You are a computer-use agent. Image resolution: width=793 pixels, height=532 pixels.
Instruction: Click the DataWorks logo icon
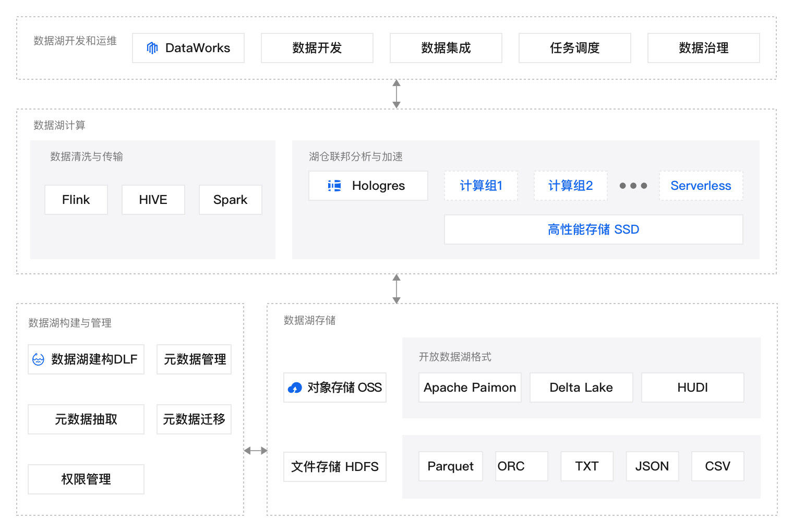[152, 48]
